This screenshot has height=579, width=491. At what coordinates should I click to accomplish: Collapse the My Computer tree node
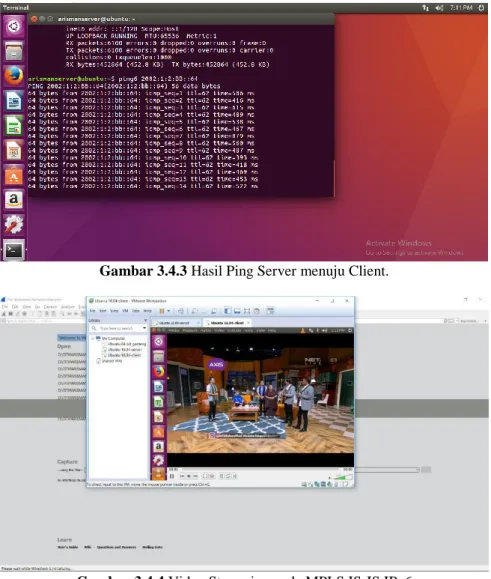[x=92, y=338]
